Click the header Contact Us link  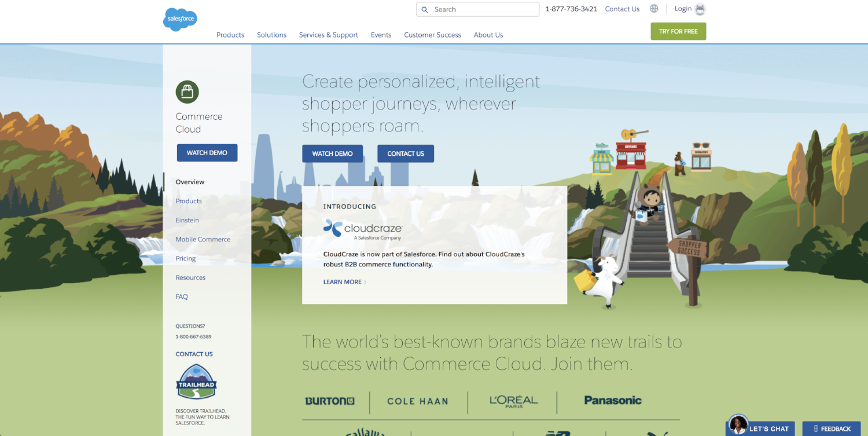click(622, 9)
